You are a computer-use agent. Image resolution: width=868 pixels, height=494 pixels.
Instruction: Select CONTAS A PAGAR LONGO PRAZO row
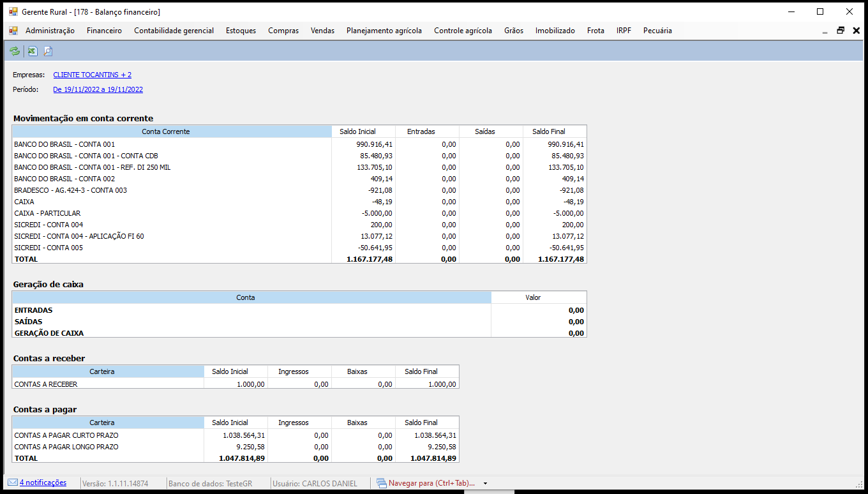click(236, 447)
